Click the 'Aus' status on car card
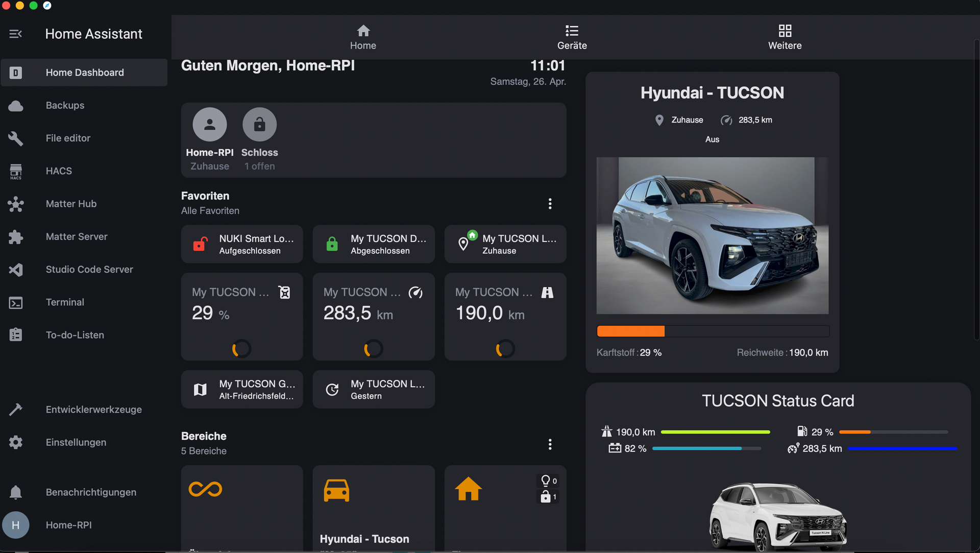980x553 pixels. coord(712,139)
